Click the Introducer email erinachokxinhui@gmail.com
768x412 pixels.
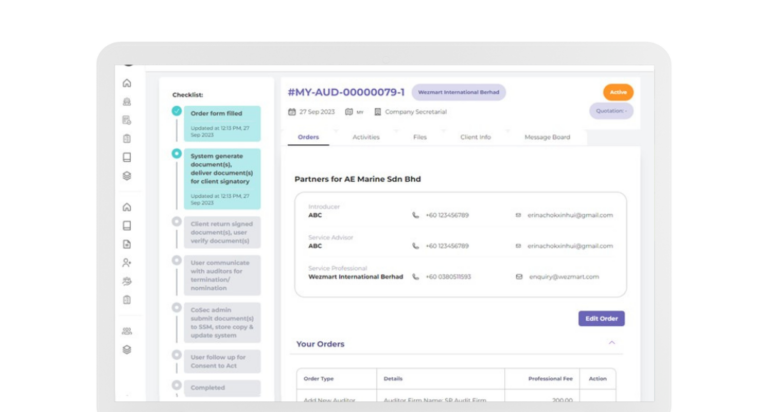coord(570,215)
